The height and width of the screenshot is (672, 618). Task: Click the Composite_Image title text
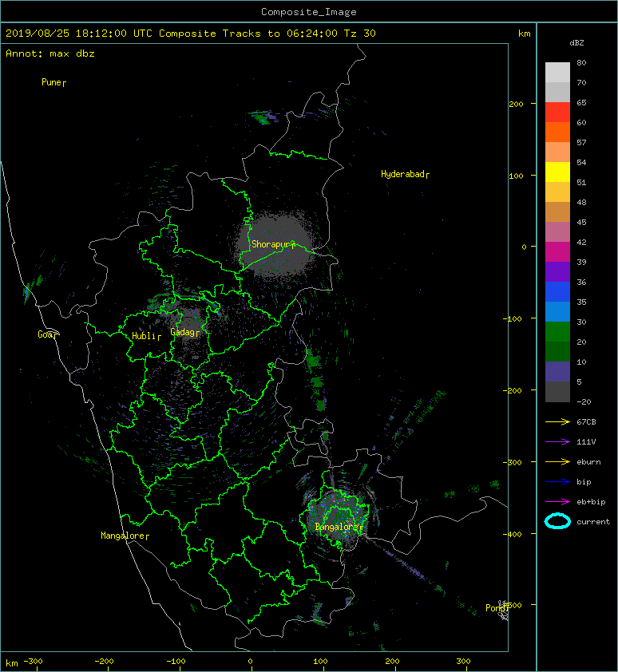pyautogui.click(x=309, y=12)
